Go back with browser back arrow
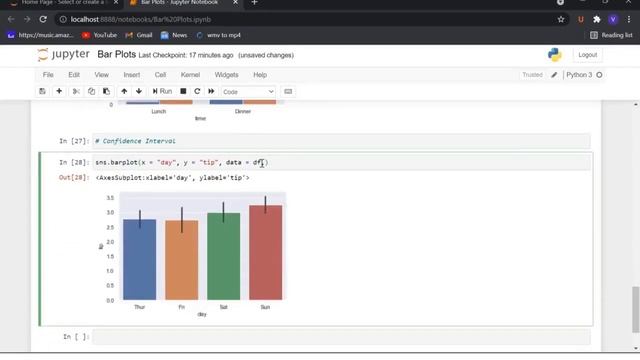 pyautogui.click(x=11, y=20)
